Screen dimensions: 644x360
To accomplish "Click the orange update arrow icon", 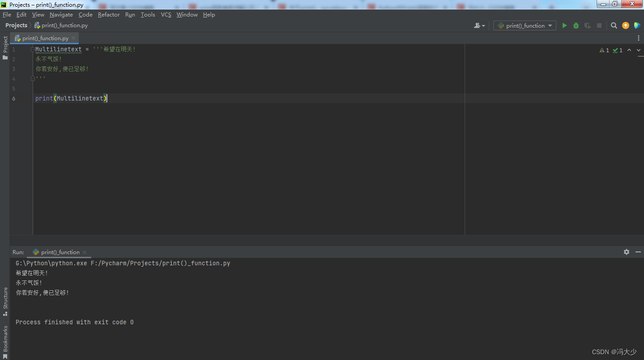I will click(x=626, y=26).
